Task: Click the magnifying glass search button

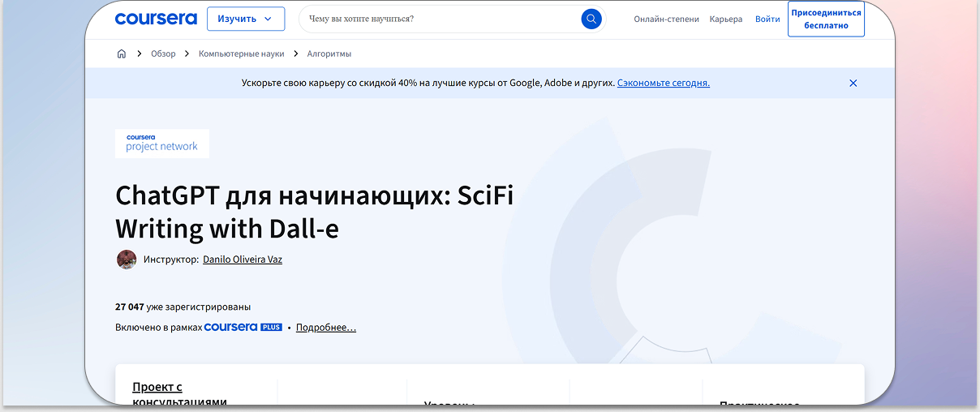Action: click(x=591, y=19)
